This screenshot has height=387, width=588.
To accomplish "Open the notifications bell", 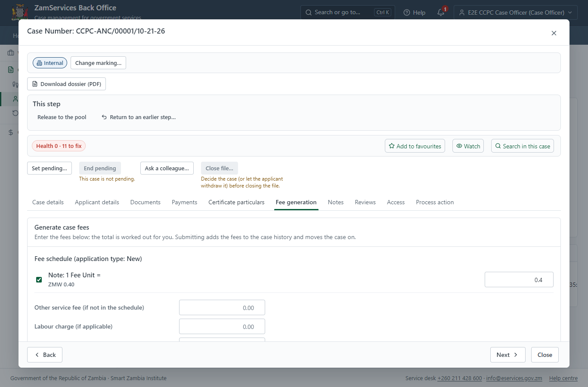I will click(441, 12).
